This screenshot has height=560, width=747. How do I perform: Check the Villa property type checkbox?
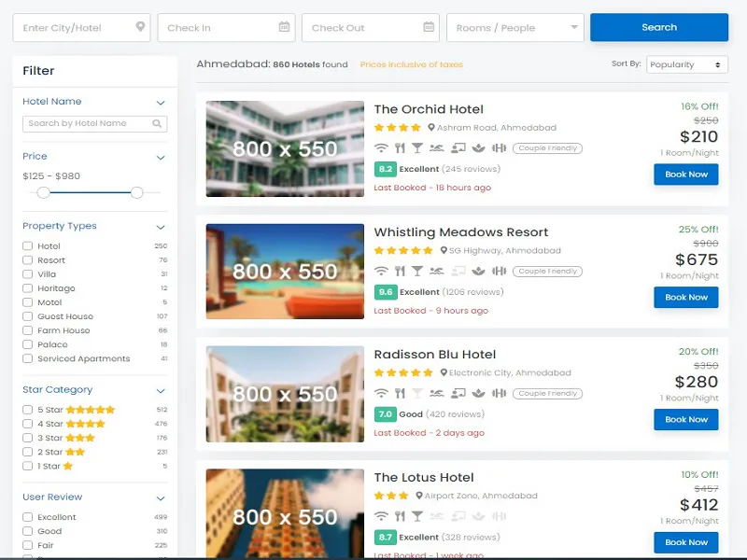[28, 273]
